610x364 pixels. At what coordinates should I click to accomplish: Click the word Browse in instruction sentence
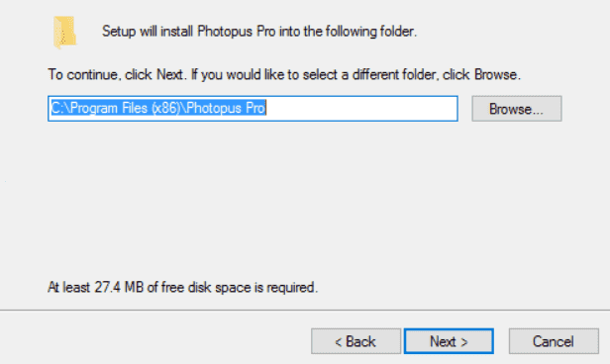(x=495, y=74)
